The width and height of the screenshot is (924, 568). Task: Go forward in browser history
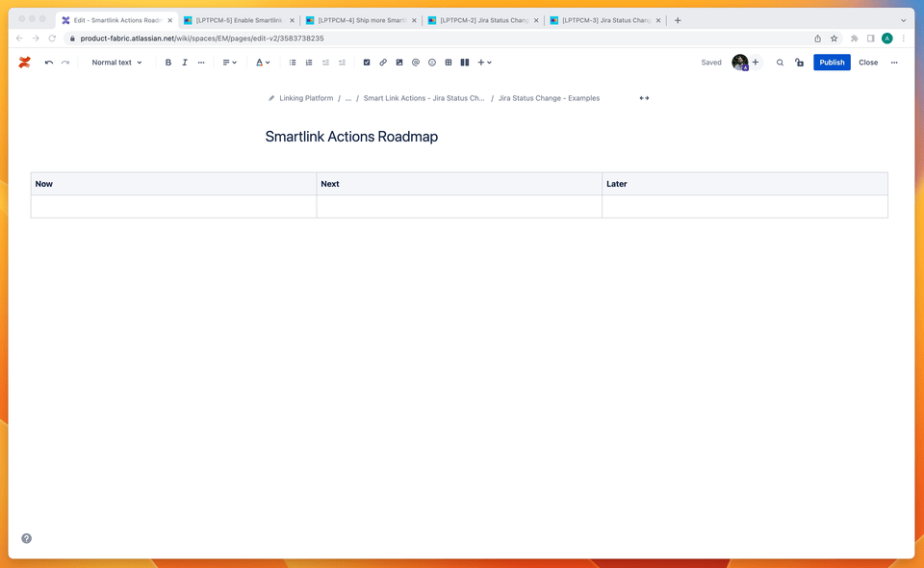point(36,39)
